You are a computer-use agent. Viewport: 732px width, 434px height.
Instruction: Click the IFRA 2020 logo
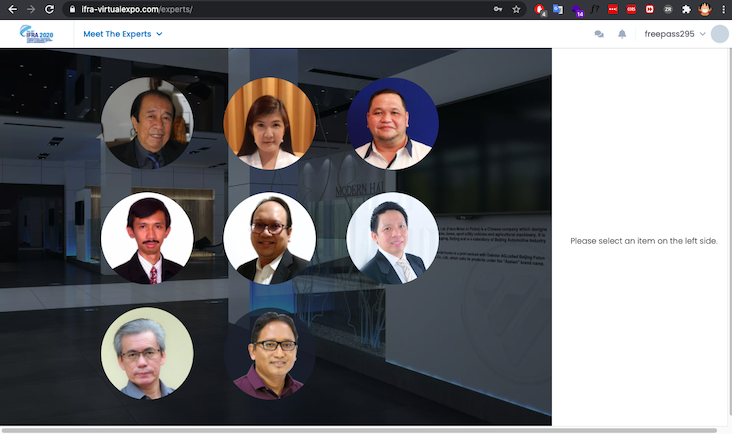37,34
